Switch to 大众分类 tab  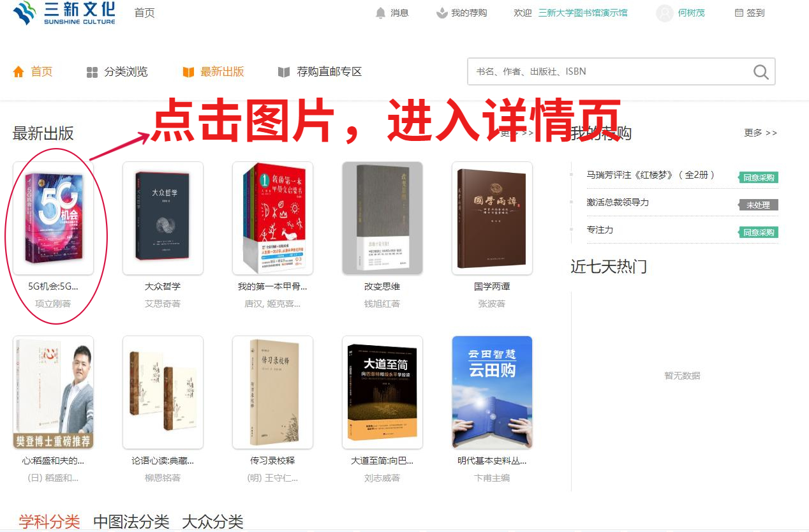[x=212, y=522]
